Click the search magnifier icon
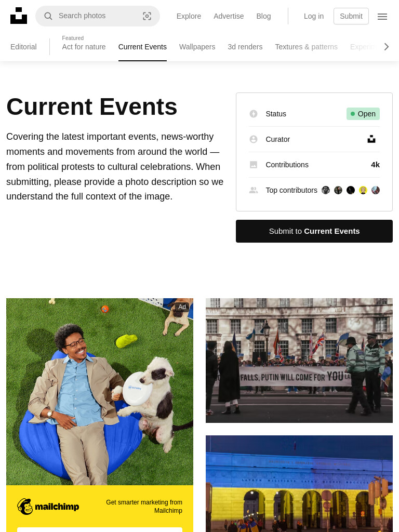Image resolution: width=399 pixels, height=532 pixels. click(48, 16)
